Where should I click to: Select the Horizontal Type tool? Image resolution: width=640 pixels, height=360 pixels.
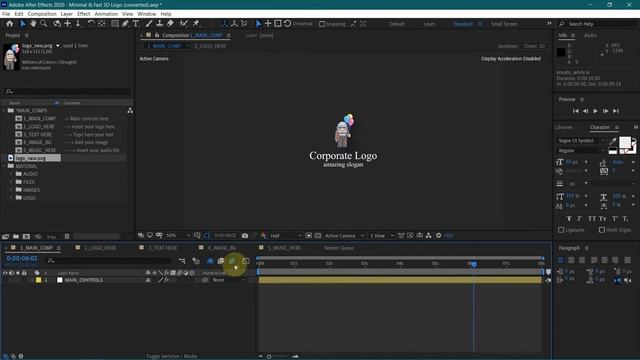coord(136,24)
